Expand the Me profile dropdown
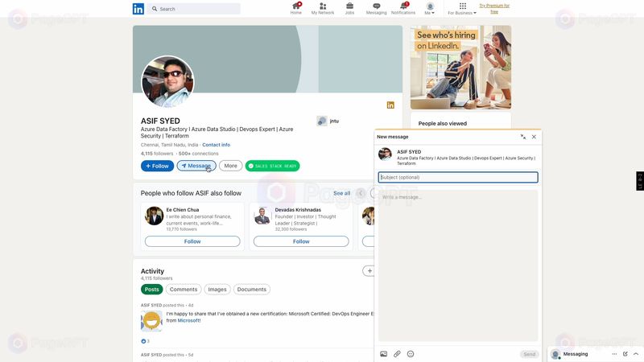This screenshot has height=362, width=644. click(x=430, y=8)
